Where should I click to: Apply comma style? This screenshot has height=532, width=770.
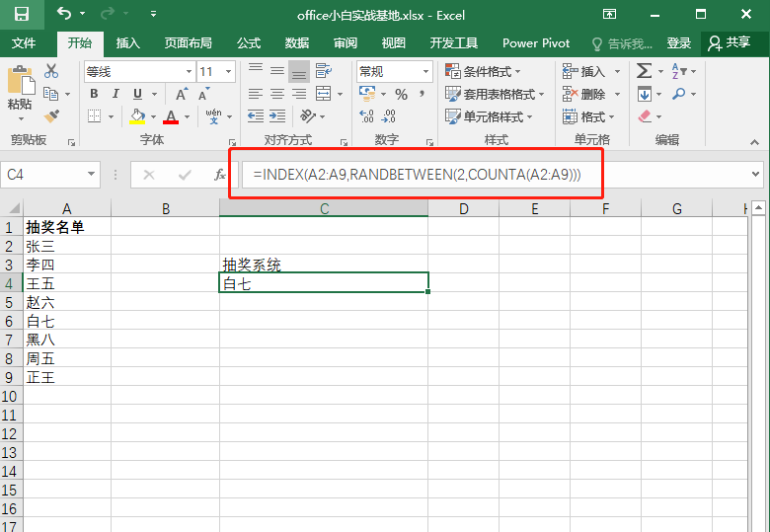tap(422, 93)
